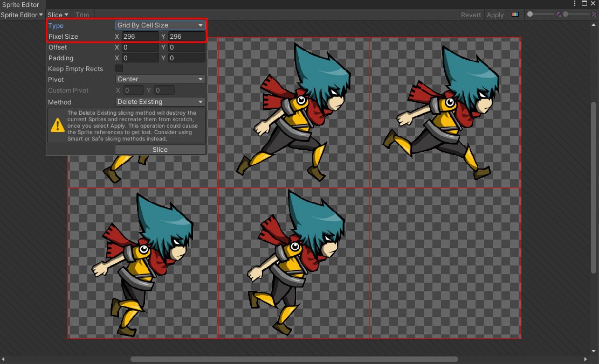Click the Revert button
Image resolution: width=599 pixels, height=364 pixels.
click(x=471, y=15)
